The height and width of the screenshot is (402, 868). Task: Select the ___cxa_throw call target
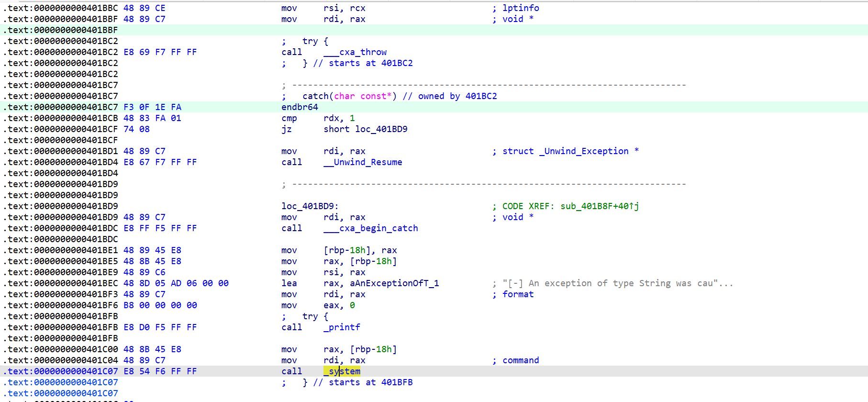[355, 52]
